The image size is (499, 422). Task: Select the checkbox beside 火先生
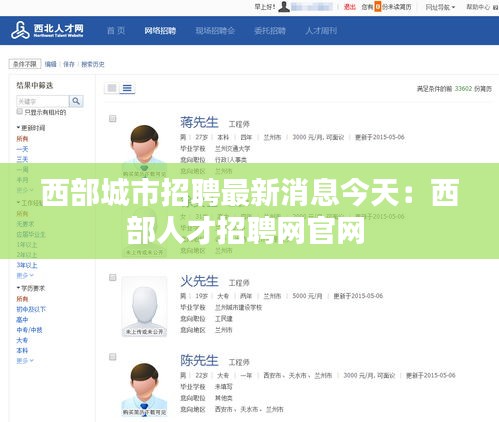[x=113, y=277]
